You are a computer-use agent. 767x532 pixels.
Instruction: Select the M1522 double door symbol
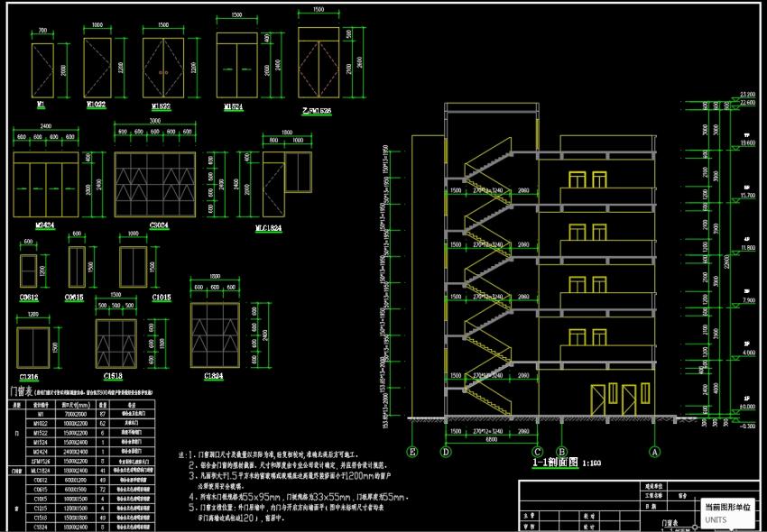click(162, 67)
